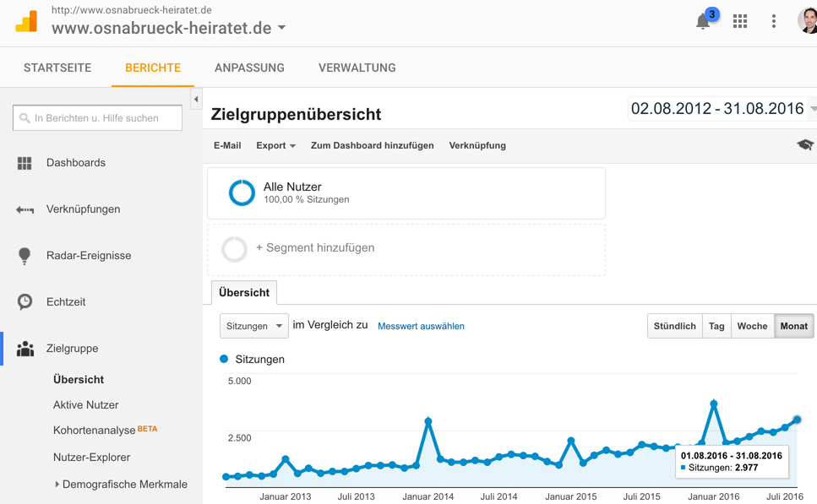Collapse the sidebar with arrow handle
This screenshot has height=504, width=817.
coord(196,99)
